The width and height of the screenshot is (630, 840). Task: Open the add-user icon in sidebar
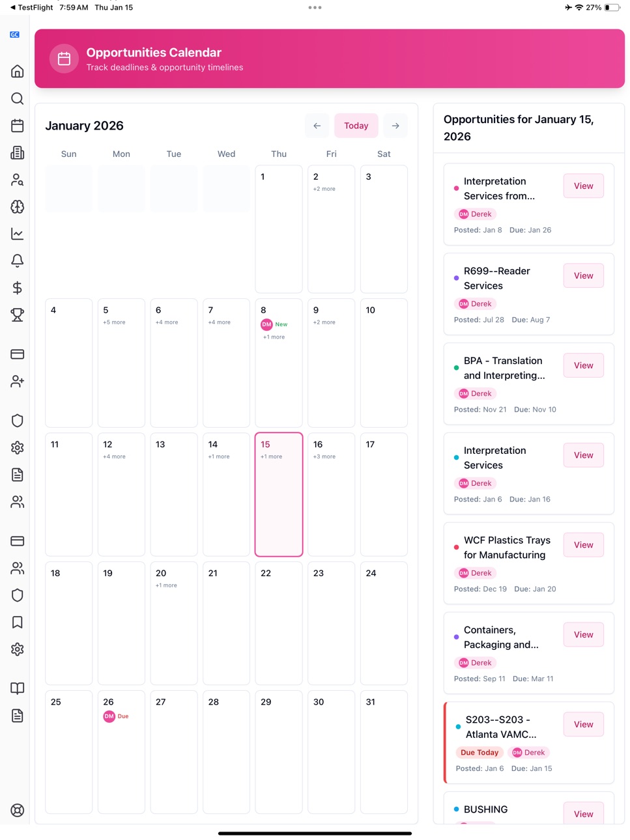click(18, 382)
